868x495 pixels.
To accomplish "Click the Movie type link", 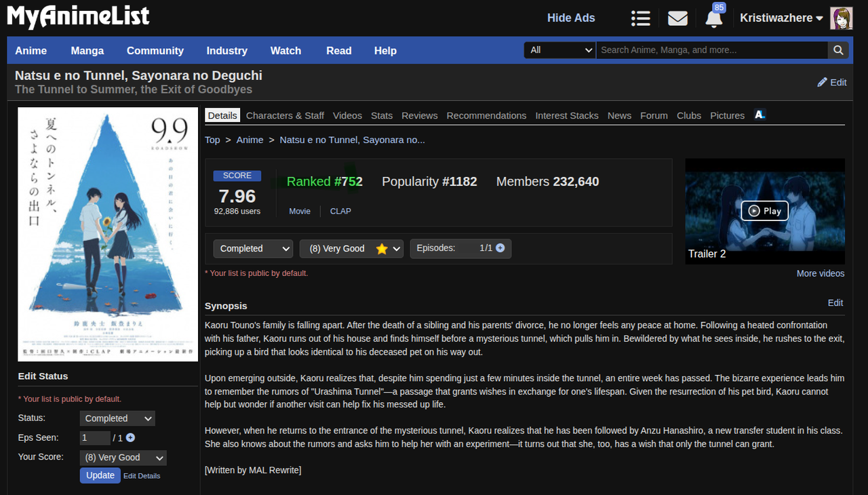I will coord(300,211).
